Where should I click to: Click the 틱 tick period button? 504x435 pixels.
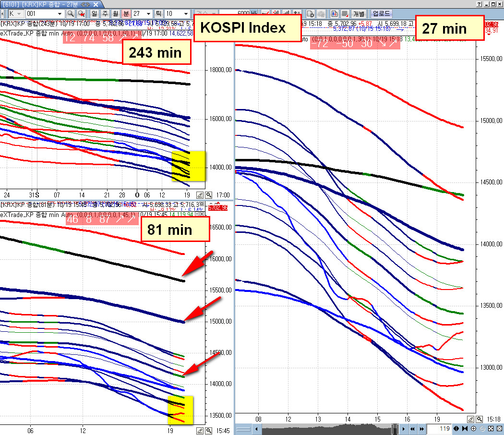pyautogui.click(x=158, y=13)
